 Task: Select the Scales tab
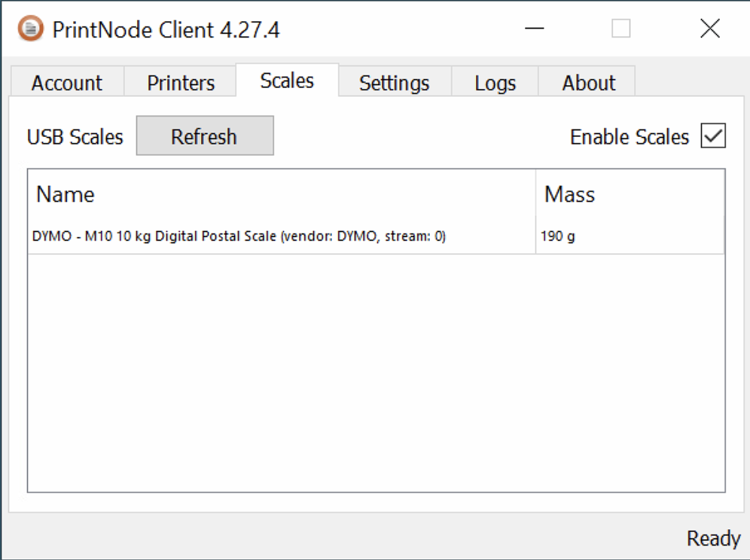pos(287,81)
